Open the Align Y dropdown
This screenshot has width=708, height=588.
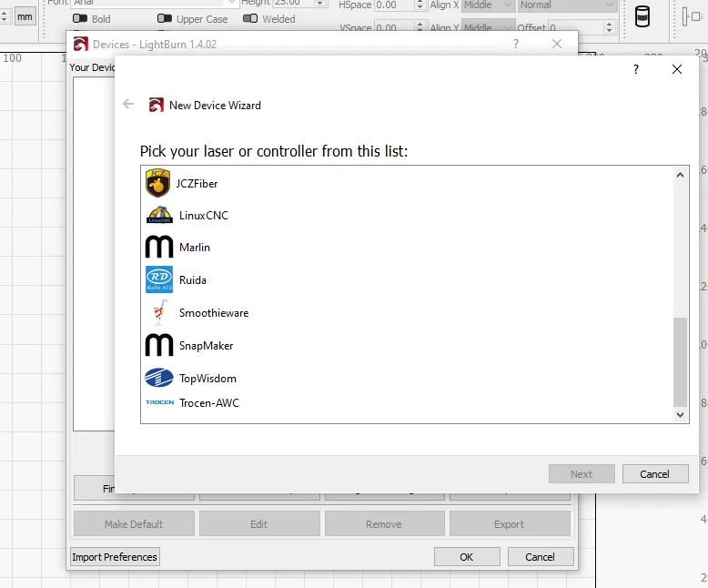click(488, 27)
